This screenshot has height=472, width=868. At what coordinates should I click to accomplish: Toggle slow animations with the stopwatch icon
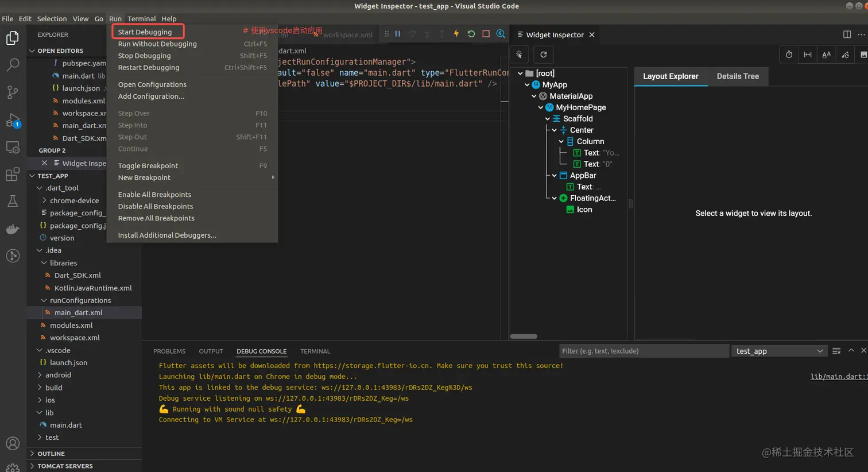click(789, 55)
